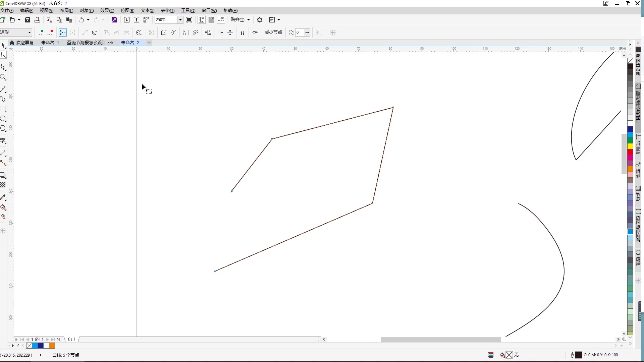Click the Reflect nodes horizontally icon
Viewport: 644px width, 362px height.
point(220,33)
